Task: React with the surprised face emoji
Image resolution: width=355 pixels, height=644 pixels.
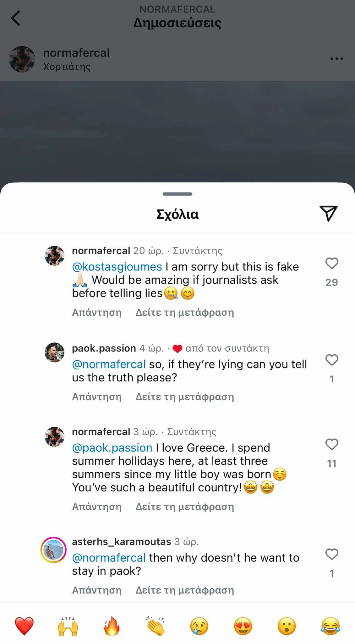Action: pos(287,626)
